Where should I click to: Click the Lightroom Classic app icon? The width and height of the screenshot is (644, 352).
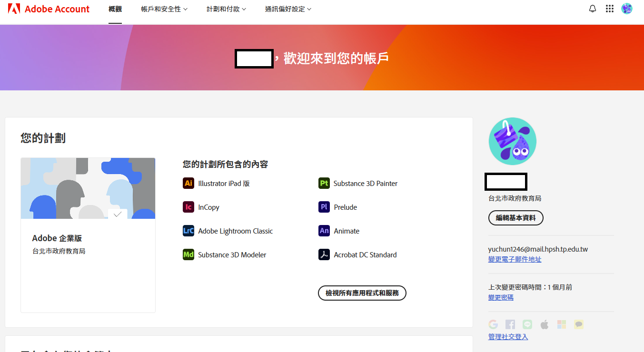point(188,231)
